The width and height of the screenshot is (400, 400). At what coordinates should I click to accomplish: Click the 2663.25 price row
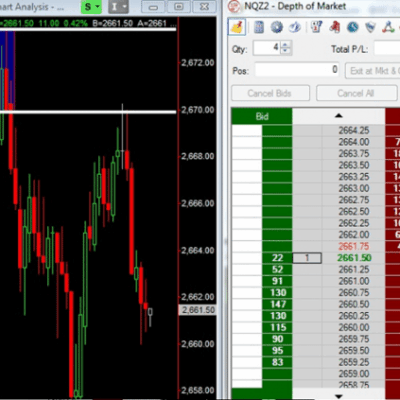click(354, 177)
